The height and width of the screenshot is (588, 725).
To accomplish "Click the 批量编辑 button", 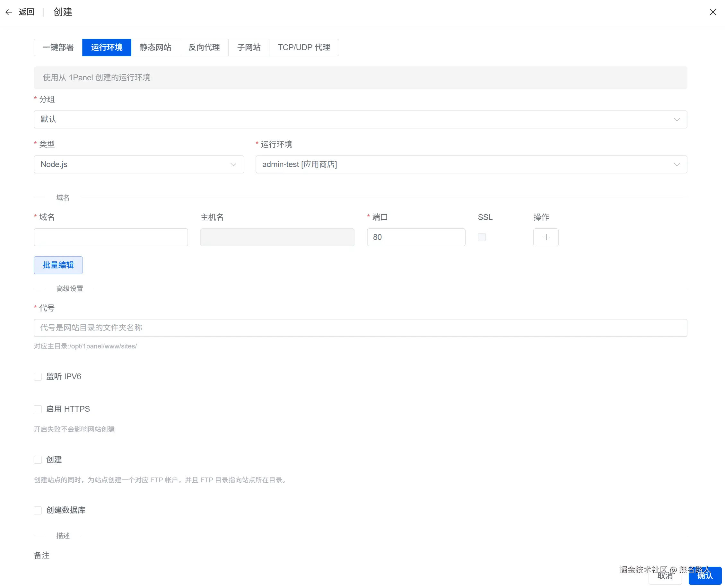I will (x=58, y=265).
